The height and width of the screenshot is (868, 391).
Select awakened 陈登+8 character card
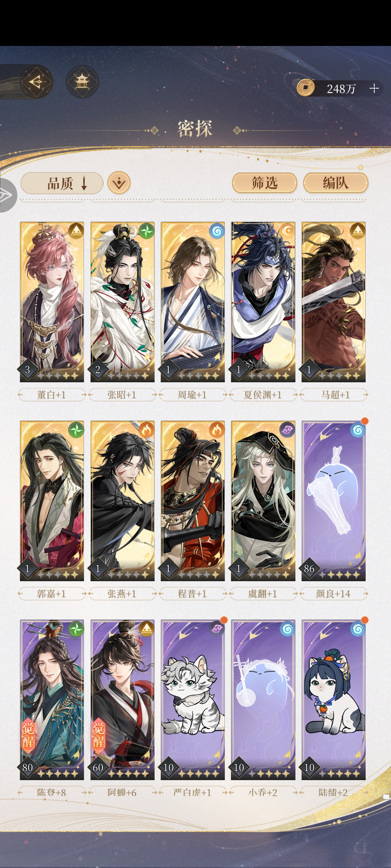coord(52,700)
